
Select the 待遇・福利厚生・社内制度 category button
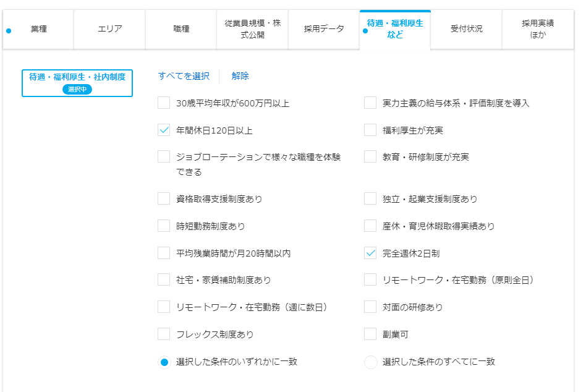(77, 83)
